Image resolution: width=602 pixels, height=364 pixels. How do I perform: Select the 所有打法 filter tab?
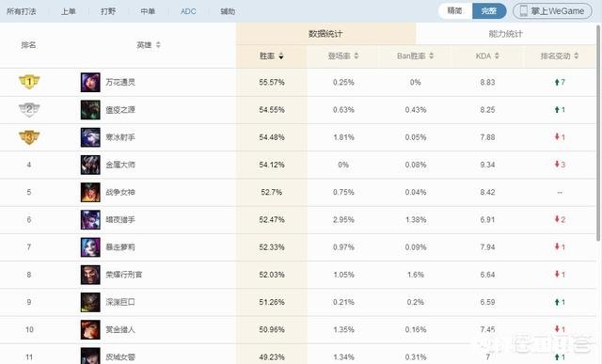[x=22, y=11]
